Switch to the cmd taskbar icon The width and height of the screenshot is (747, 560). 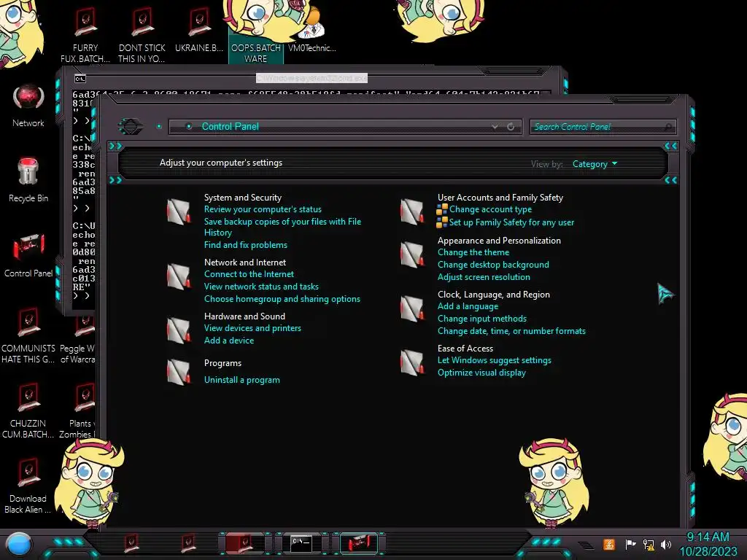pos(301,543)
